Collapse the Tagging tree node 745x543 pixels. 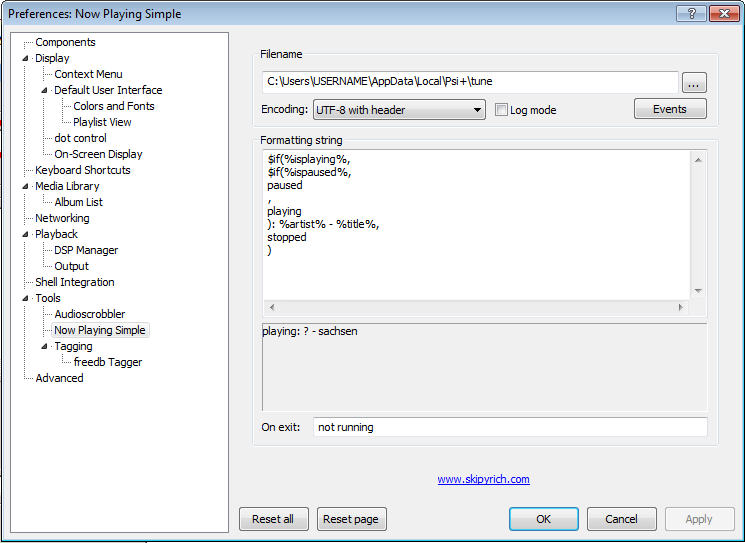point(45,347)
